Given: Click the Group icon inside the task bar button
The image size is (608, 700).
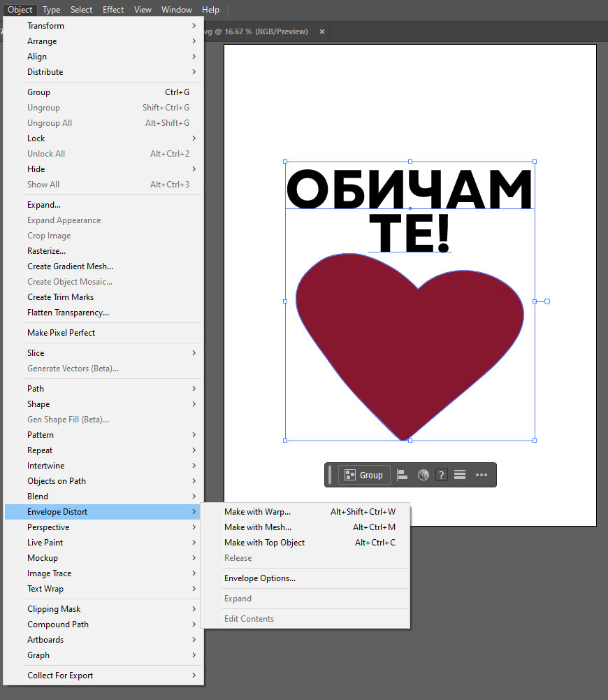Looking at the screenshot, I should [x=349, y=474].
